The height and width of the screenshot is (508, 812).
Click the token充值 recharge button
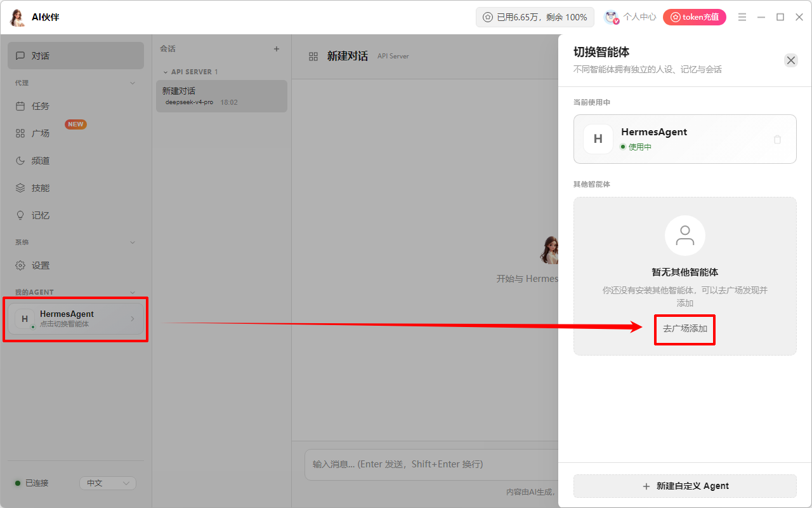pyautogui.click(x=695, y=17)
